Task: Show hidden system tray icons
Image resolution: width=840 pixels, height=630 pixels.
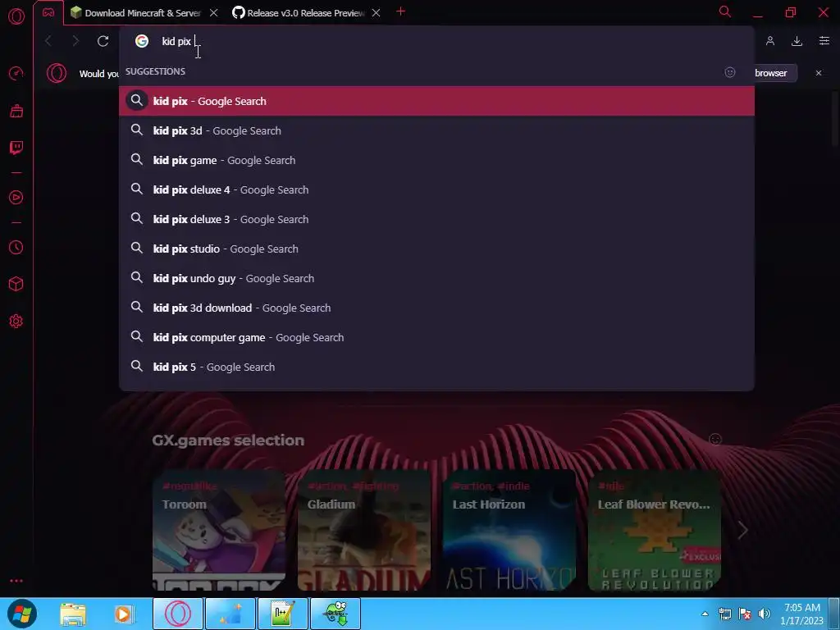Action: [x=705, y=614]
